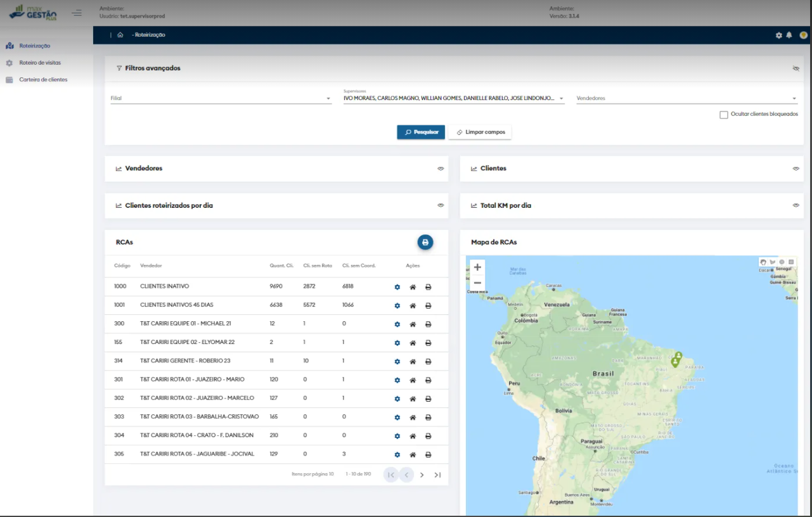
Task: Choose the polygon draw tool on the map
Action: 773,262
